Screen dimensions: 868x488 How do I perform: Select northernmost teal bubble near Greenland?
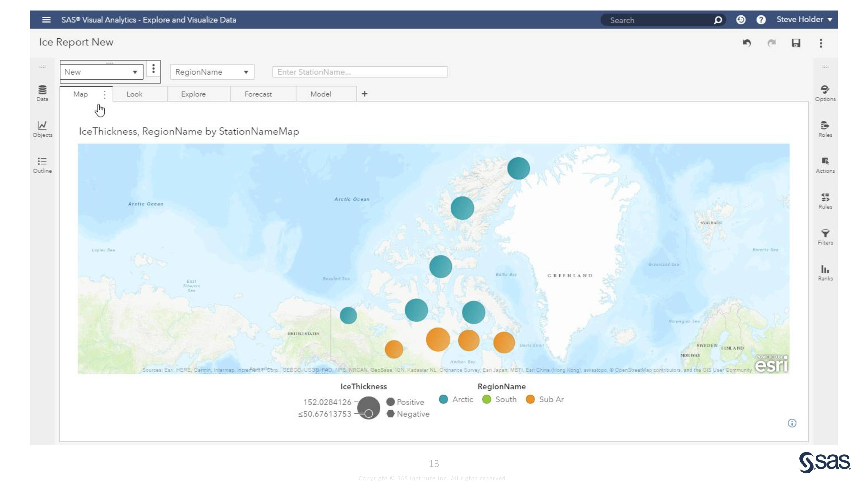(518, 168)
